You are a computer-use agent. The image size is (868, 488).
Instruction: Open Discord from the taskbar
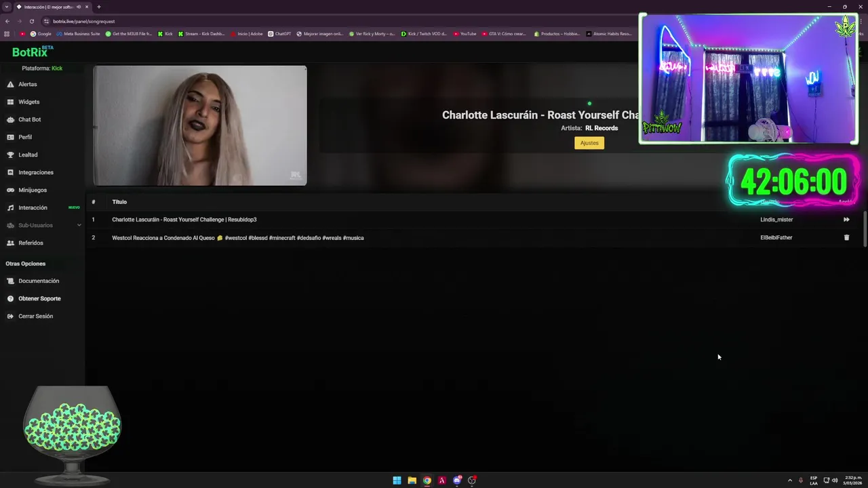[x=457, y=481]
